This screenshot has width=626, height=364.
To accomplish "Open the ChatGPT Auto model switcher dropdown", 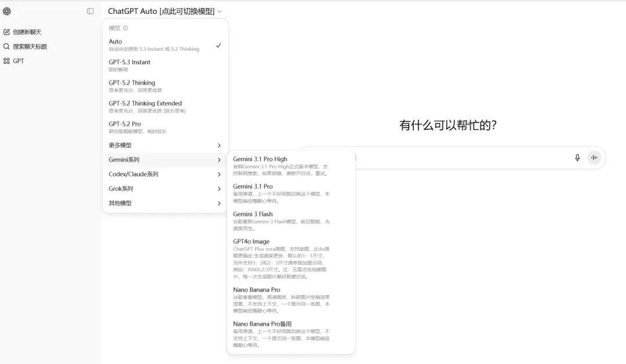I will pos(165,11).
